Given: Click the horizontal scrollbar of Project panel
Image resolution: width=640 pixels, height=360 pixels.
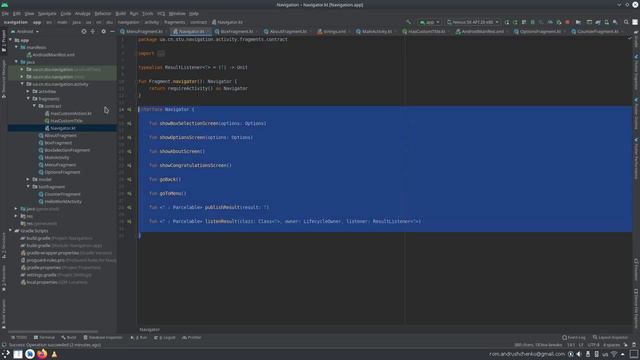Looking at the screenshot, I should click(x=53, y=331).
